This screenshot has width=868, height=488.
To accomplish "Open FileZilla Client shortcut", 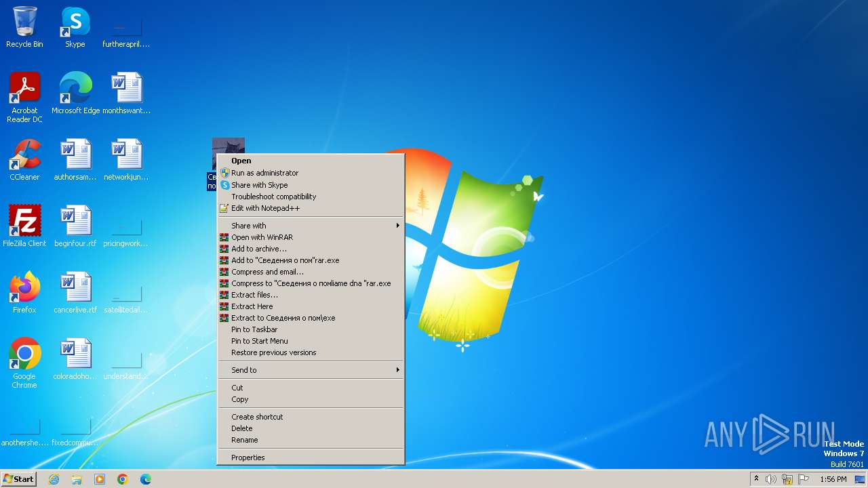I will coord(24,226).
